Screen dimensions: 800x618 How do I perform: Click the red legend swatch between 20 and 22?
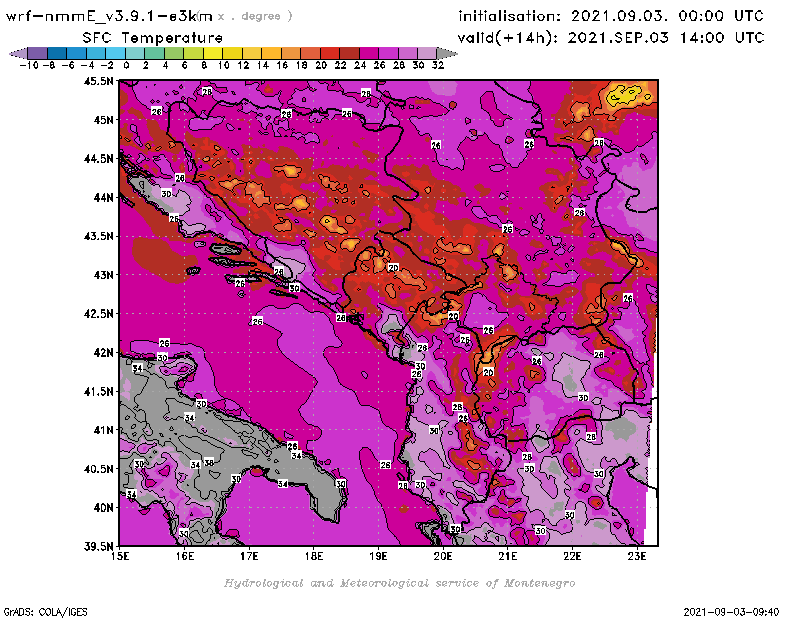tap(330, 53)
